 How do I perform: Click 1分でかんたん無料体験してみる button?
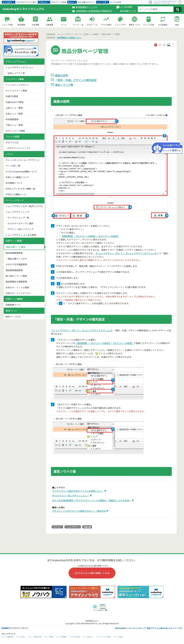click(92, 573)
